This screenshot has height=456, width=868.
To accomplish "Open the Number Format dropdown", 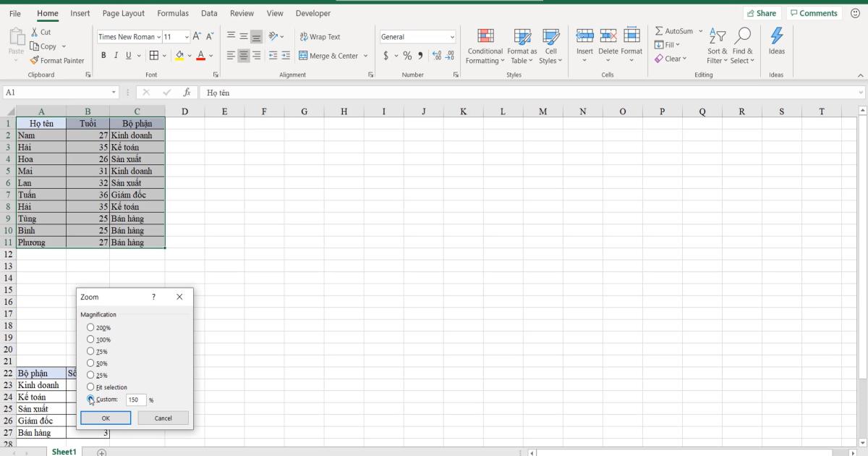I will click(451, 36).
